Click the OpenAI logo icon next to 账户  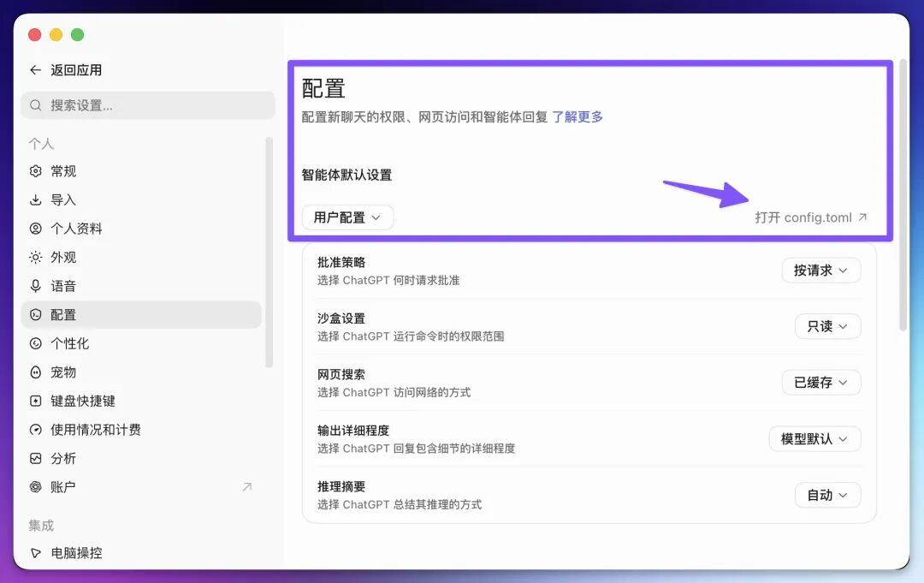point(35,487)
